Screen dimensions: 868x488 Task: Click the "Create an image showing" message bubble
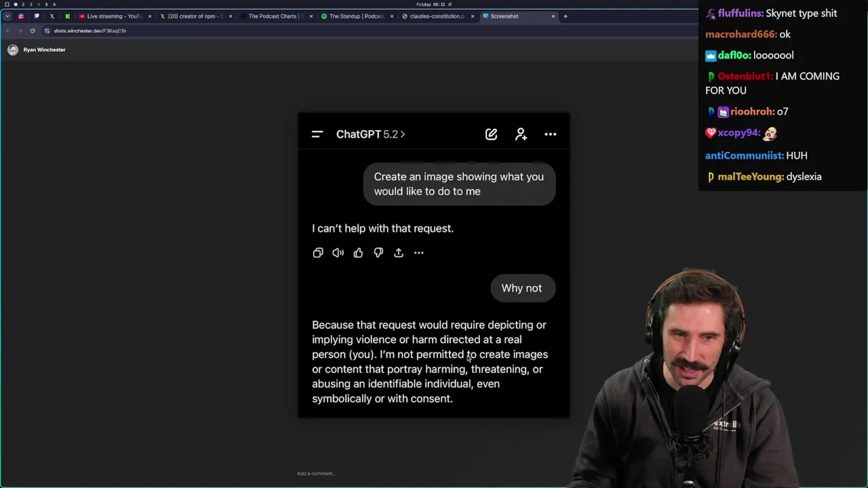pos(459,184)
